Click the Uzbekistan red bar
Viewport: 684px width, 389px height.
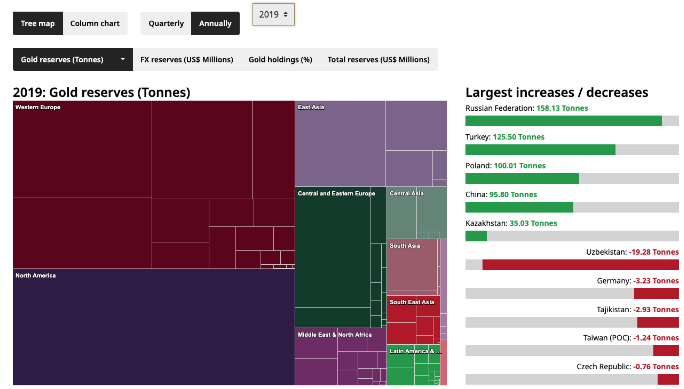point(581,265)
